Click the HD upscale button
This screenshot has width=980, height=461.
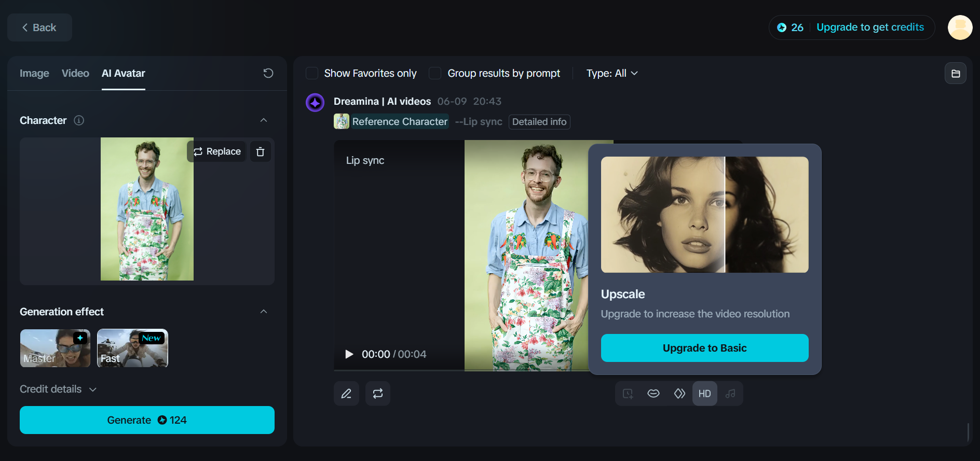pos(705,394)
